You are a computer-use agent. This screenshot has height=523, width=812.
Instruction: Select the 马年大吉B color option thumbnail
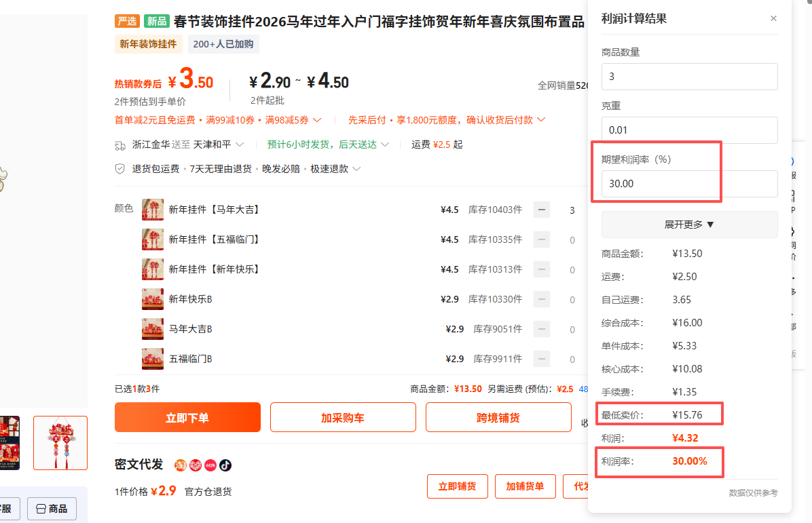coord(153,329)
